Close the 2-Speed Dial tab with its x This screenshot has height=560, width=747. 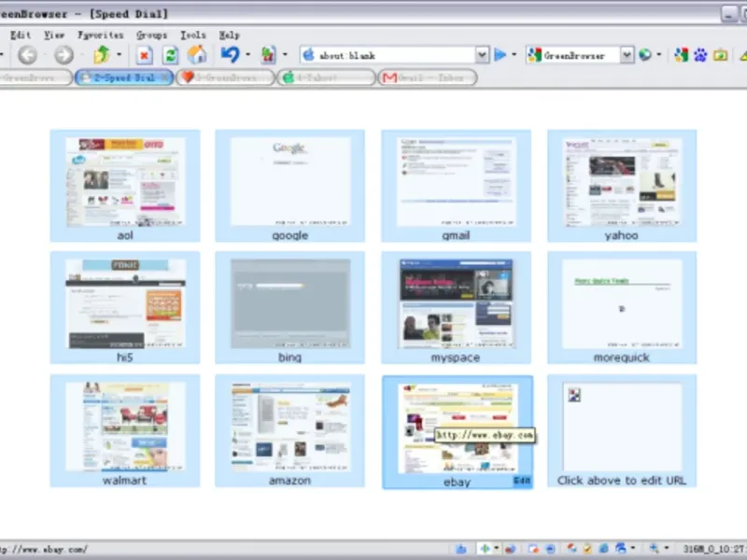pos(165,77)
